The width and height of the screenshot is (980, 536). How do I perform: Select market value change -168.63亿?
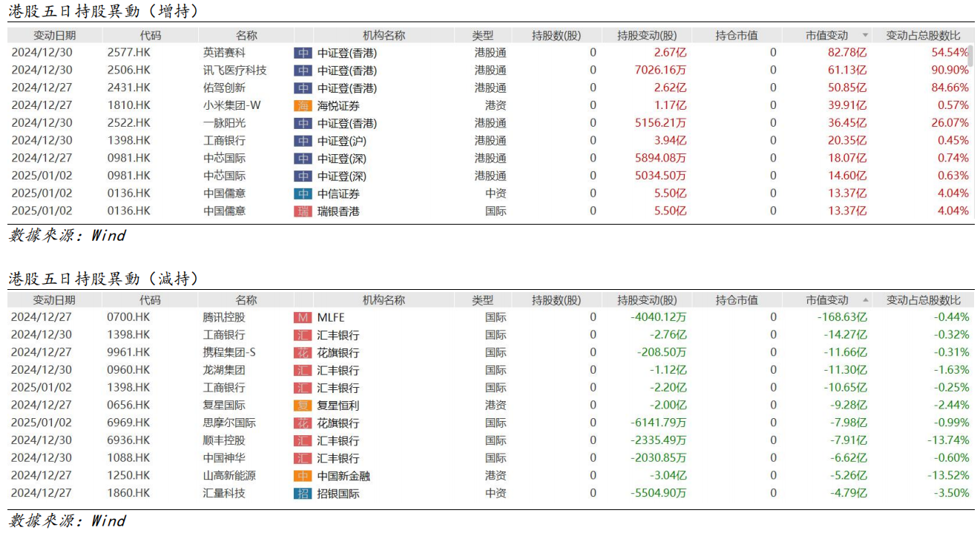coord(842,317)
